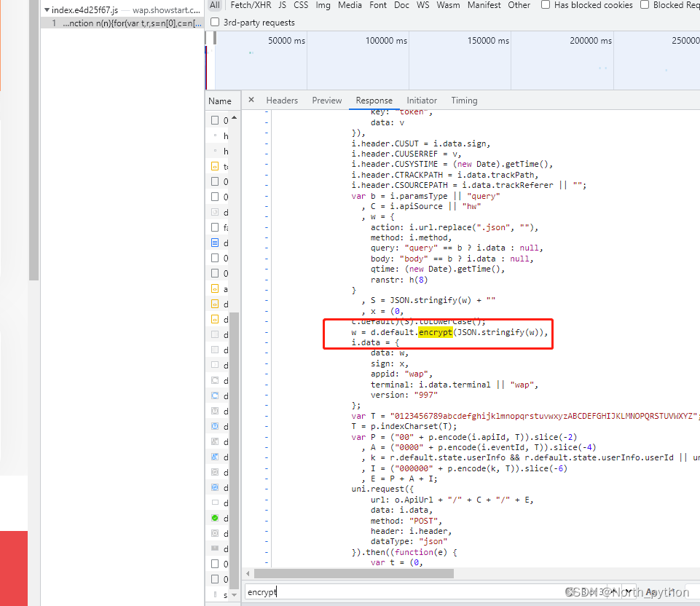Filter requests by JS
Image resolution: width=700 pixels, height=606 pixels.
(282, 5)
